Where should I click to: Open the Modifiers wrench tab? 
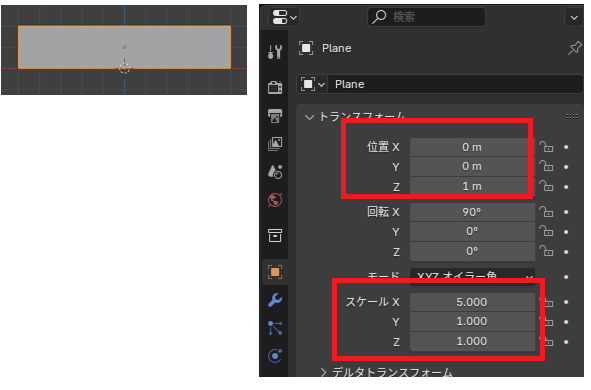(275, 300)
